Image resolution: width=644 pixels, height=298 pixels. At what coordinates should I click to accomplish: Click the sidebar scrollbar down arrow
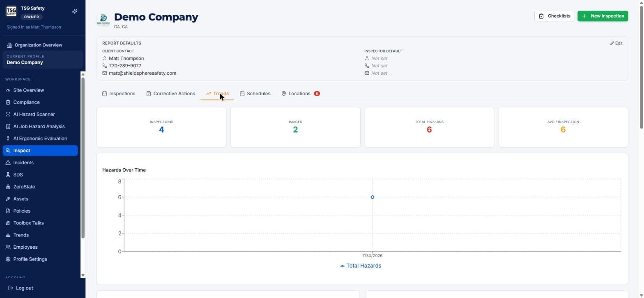[x=83, y=275]
